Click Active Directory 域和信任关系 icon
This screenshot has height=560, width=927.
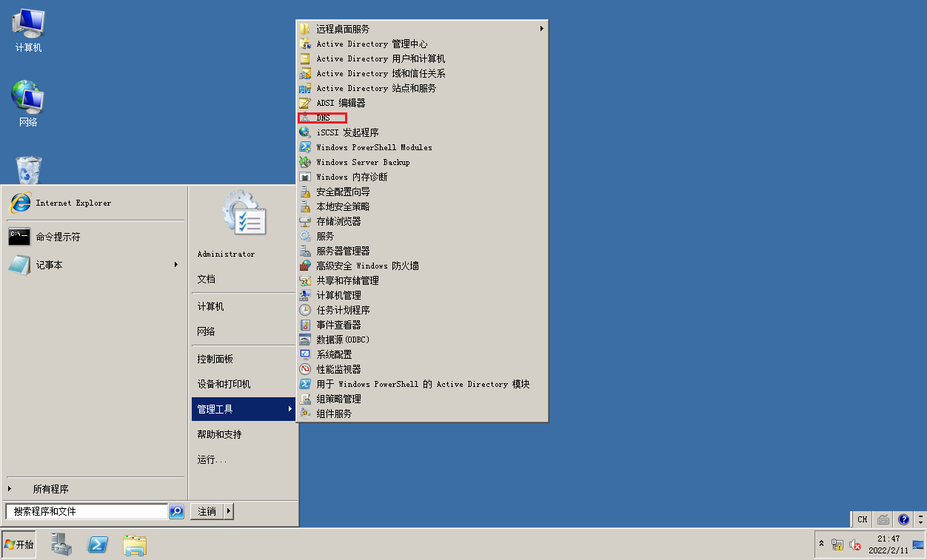coord(304,73)
